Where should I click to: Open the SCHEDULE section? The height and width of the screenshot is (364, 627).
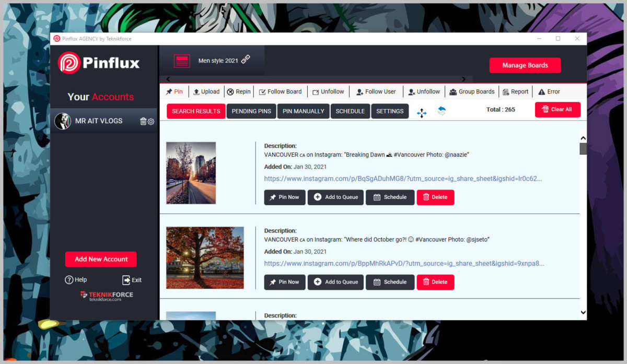350,111
